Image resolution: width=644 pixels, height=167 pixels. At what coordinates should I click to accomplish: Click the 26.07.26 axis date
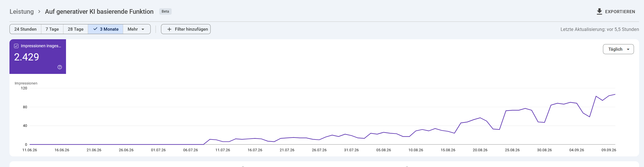pos(319,150)
